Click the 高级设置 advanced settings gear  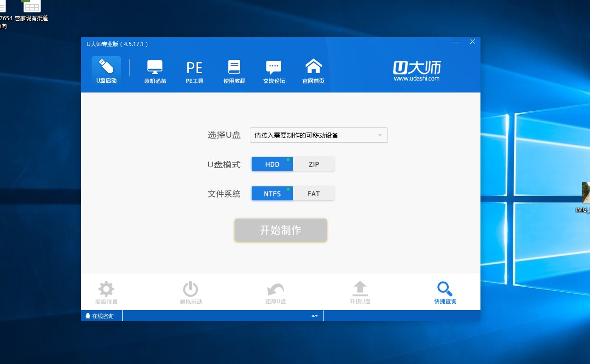[106, 292]
